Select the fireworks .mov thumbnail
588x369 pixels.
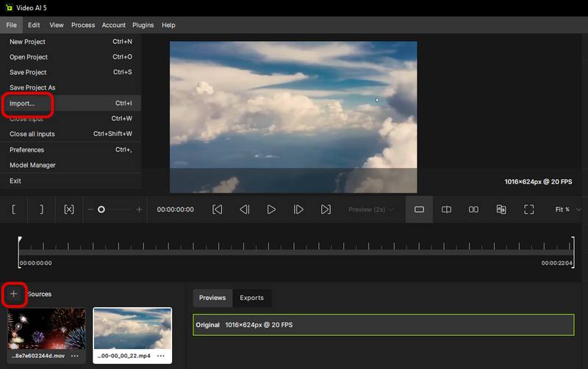tap(46, 329)
